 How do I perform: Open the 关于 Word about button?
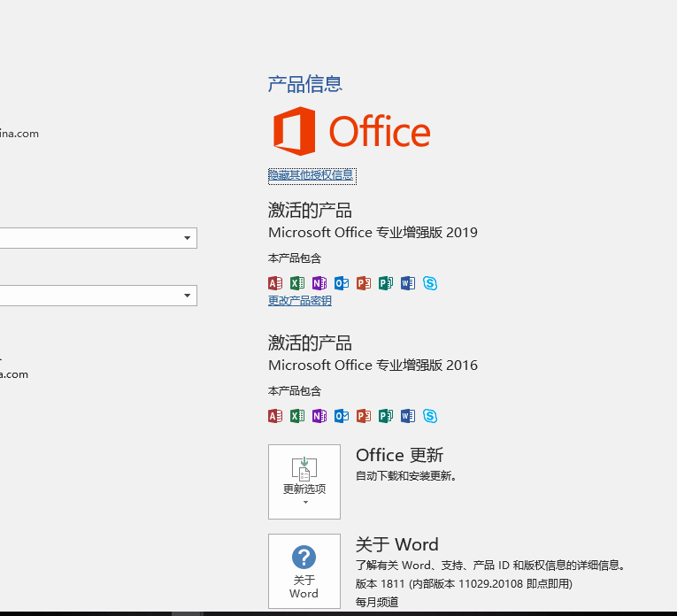(304, 571)
